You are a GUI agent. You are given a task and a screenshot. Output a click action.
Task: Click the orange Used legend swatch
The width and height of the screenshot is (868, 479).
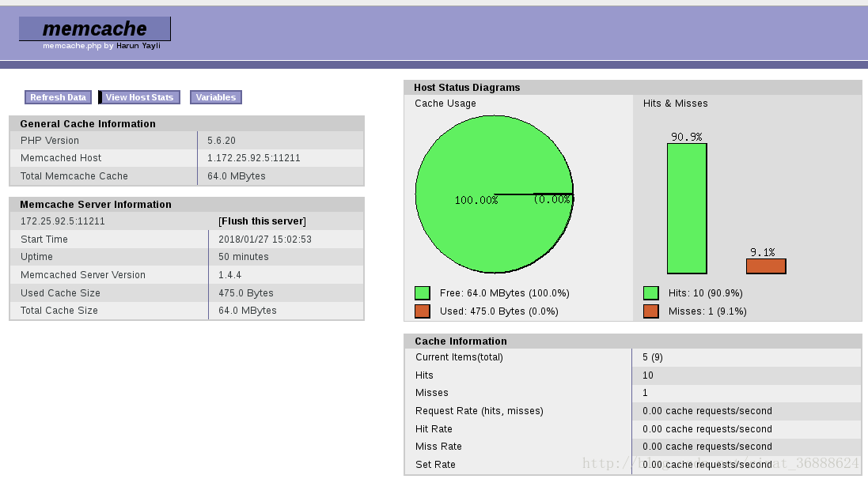423,311
